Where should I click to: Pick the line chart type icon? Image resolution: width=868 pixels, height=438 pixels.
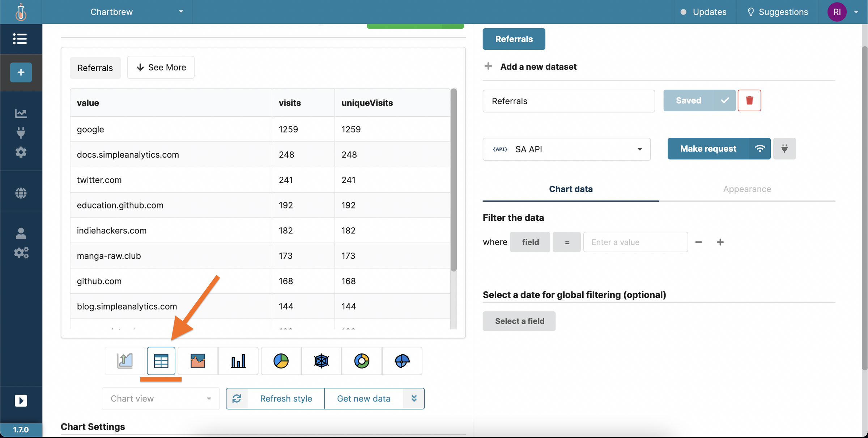124,361
